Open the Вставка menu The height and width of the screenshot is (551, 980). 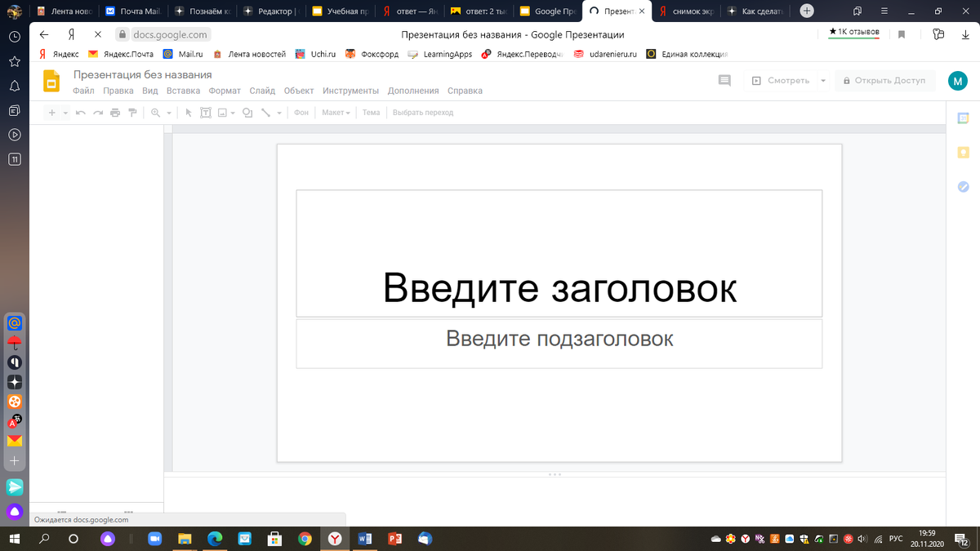183,91
